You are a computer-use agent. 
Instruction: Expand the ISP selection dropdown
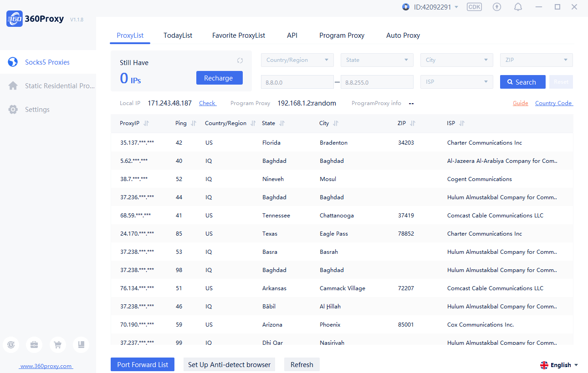tap(456, 82)
